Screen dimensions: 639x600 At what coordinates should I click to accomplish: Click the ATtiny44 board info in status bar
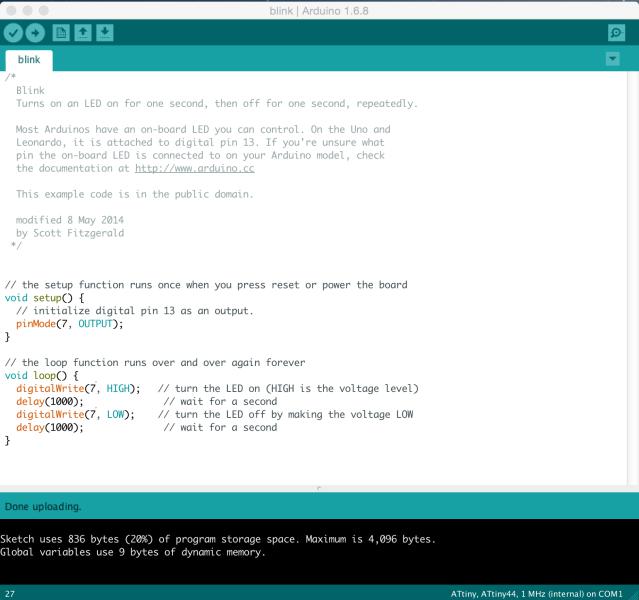[x=536, y=594]
